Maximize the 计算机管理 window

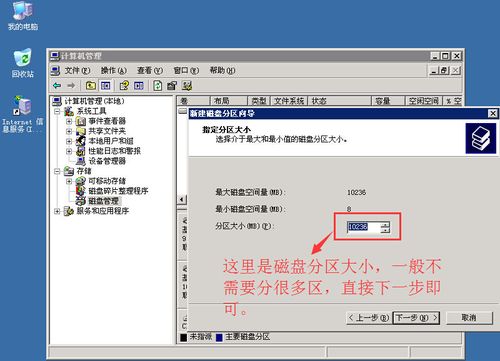point(446,56)
